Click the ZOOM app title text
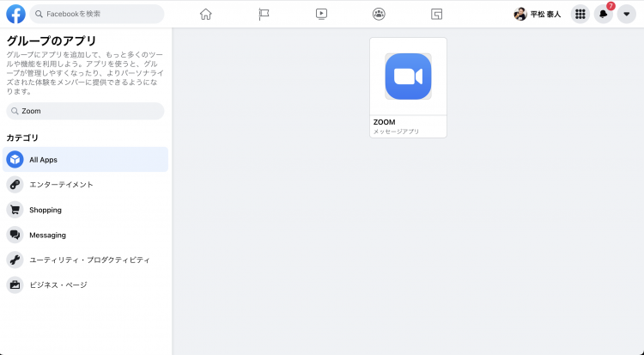The height and width of the screenshot is (355, 644). click(384, 122)
